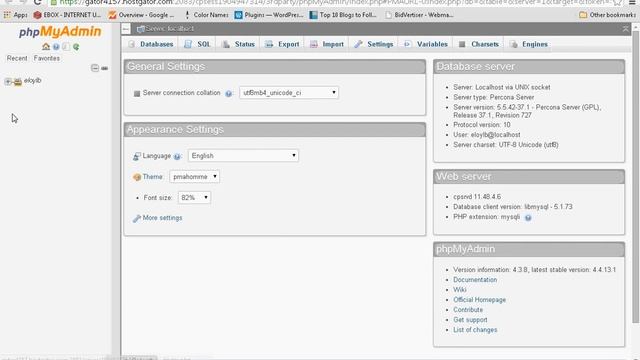Click help icon next to Server connection collation
The image size is (640, 360).
[x=229, y=93]
